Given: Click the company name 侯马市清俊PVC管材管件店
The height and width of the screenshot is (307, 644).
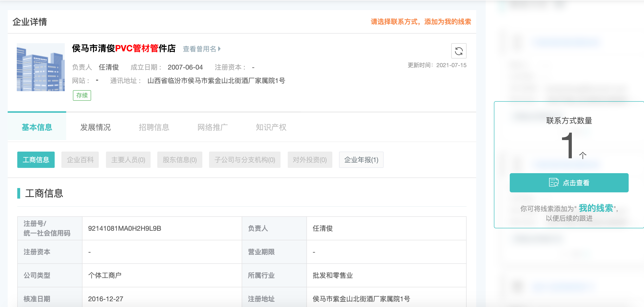Looking at the screenshot, I should (x=124, y=48).
